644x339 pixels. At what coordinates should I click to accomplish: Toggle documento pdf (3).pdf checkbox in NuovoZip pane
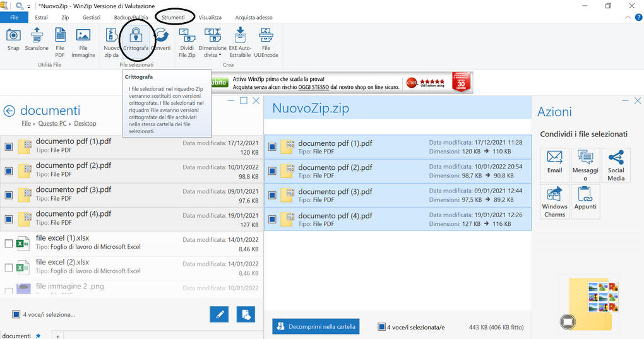[272, 195]
